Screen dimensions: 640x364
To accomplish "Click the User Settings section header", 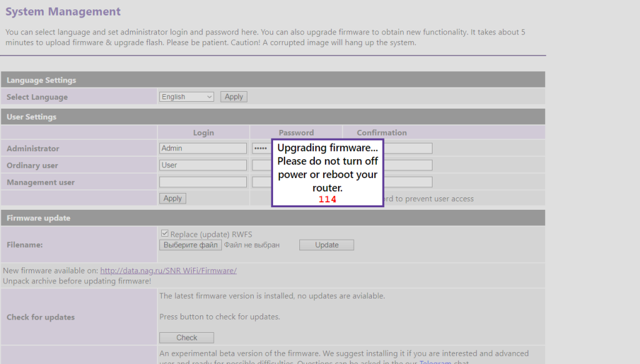I will pos(272,117).
